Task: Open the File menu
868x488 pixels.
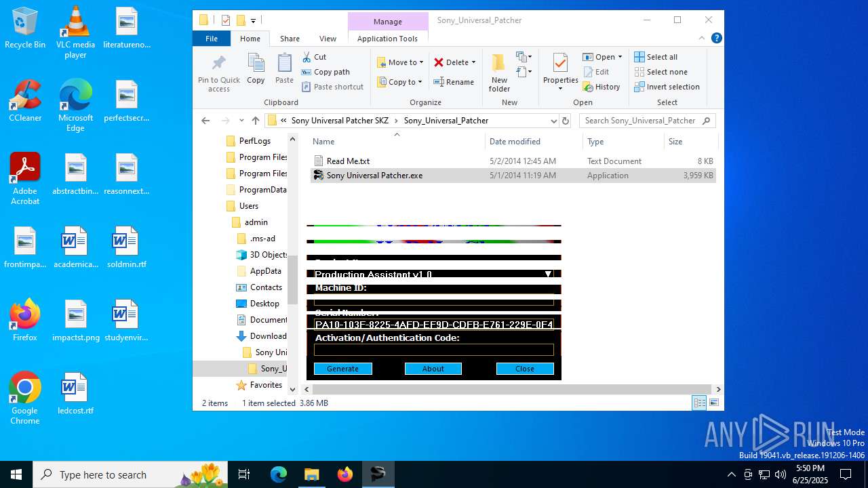Action: [x=212, y=39]
